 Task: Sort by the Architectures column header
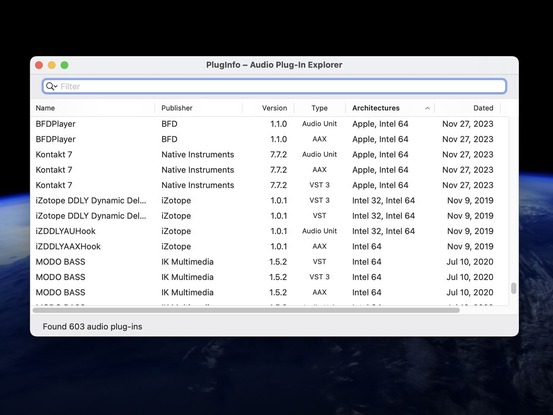tap(376, 108)
